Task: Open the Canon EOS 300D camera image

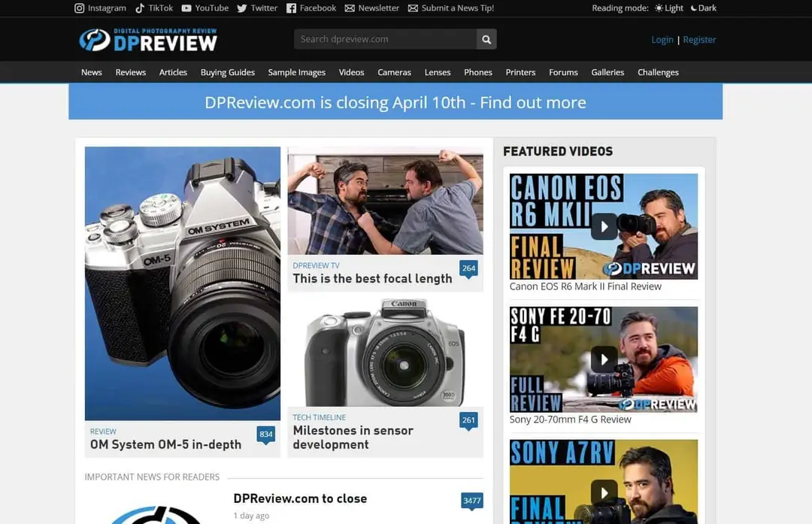Action: 385,352
